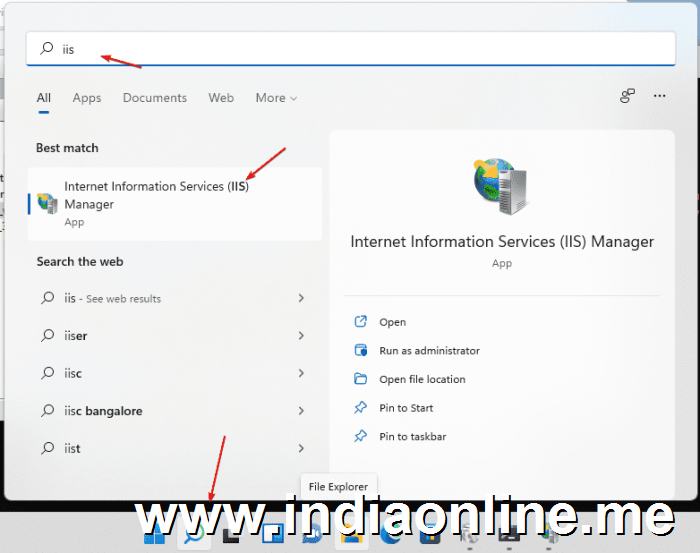Click the search icon beside iisc bangalore

tap(47, 410)
